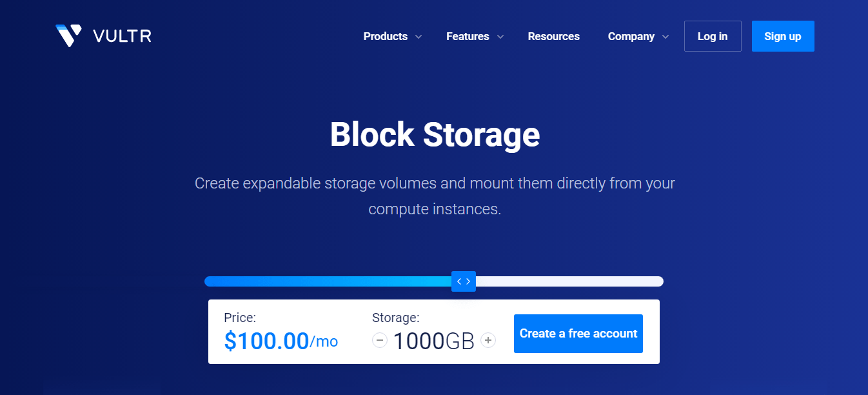
Task: Click the Log in button
Action: (713, 36)
